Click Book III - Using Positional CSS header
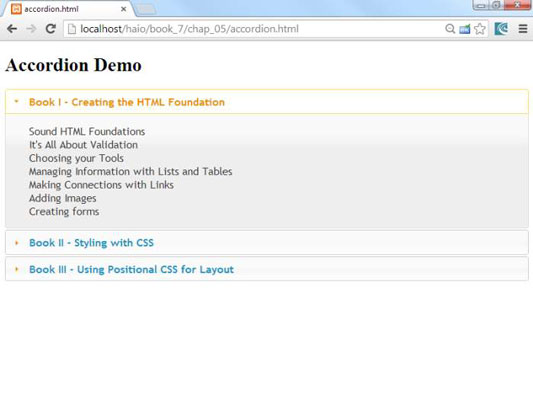The height and width of the screenshot is (400, 533). coord(267,269)
